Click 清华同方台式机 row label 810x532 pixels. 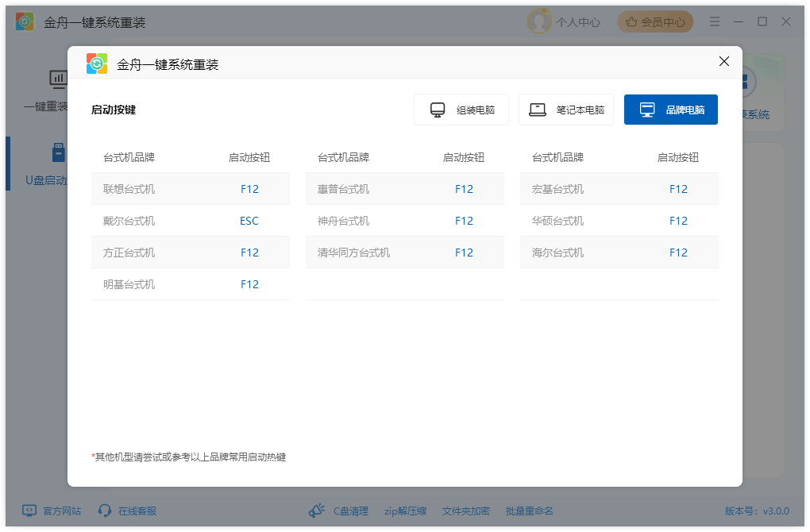point(354,253)
